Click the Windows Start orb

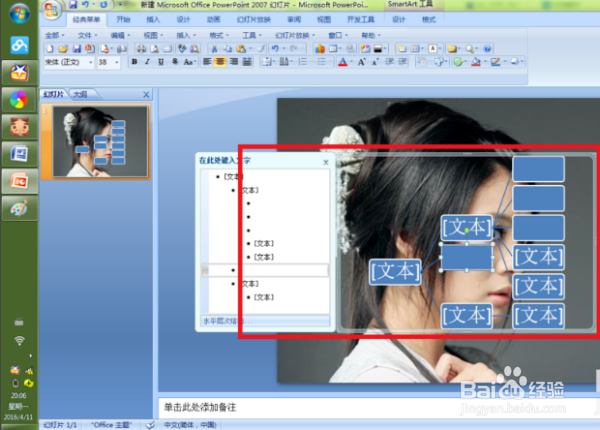pos(20,14)
